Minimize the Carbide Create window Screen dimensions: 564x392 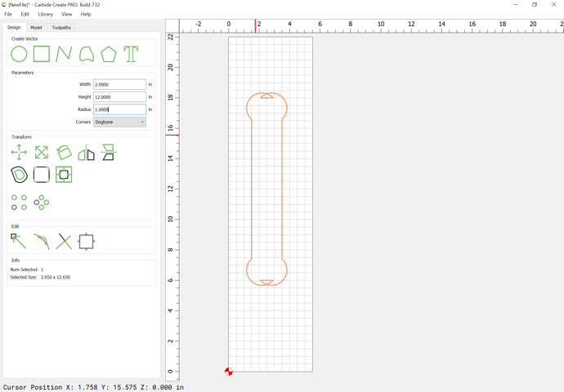(516, 5)
